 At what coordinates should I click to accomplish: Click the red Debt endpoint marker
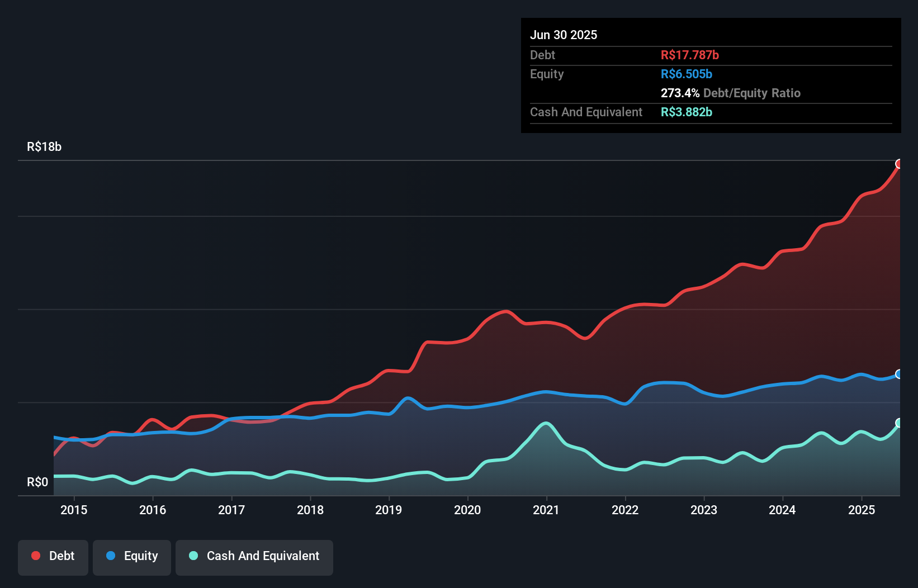[899, 164]
